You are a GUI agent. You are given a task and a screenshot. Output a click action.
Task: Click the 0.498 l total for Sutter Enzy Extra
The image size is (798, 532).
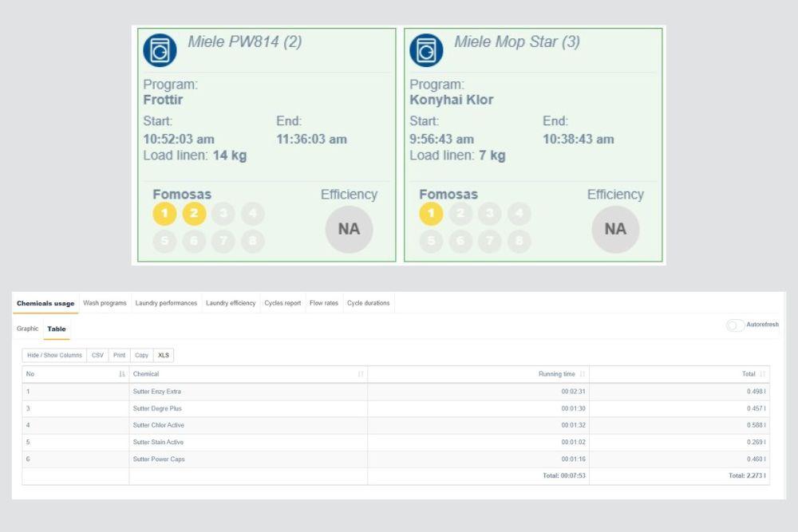757,392
